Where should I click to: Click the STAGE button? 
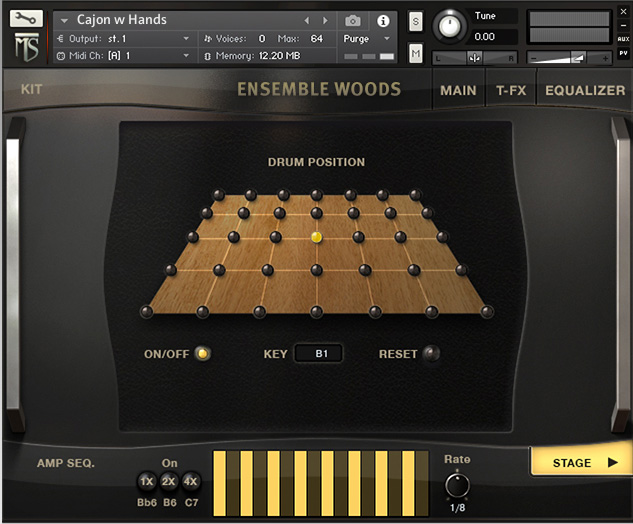click(581, 462)
